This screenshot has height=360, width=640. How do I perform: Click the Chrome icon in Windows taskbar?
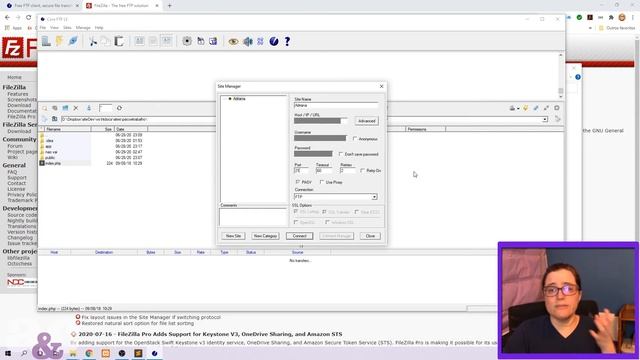[89, 353]
